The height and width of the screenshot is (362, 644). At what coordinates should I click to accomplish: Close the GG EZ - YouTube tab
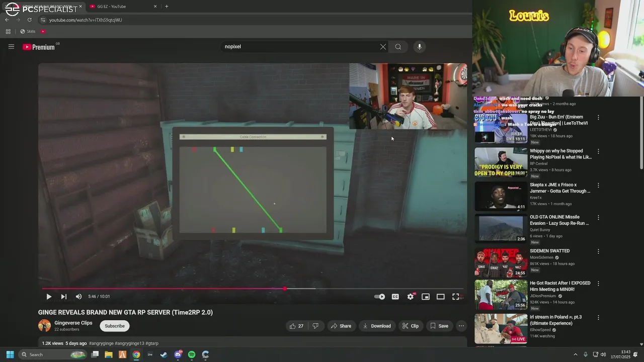[x=155, y=7]
